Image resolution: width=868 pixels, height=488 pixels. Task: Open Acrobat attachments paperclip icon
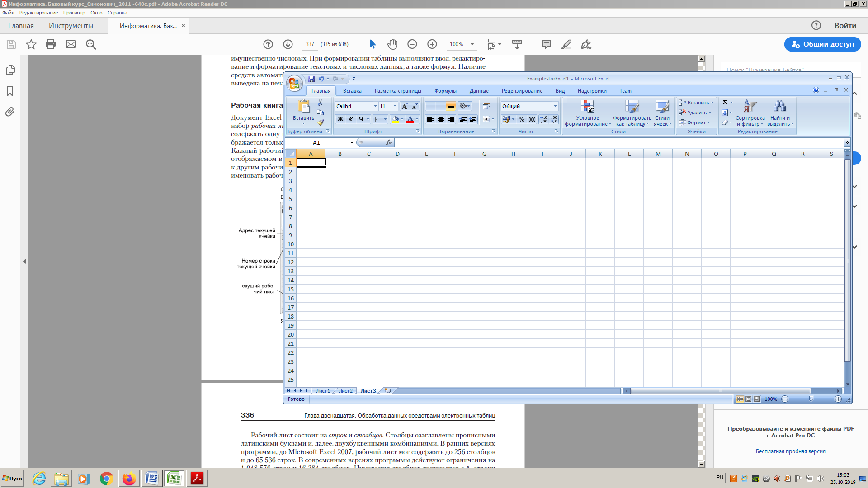point(10,112)
